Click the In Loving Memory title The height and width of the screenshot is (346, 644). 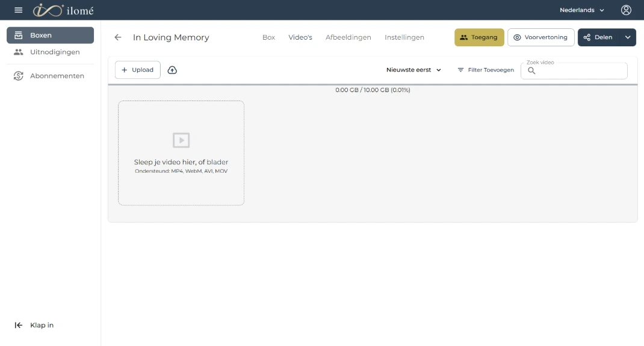[x=171, y=37]
